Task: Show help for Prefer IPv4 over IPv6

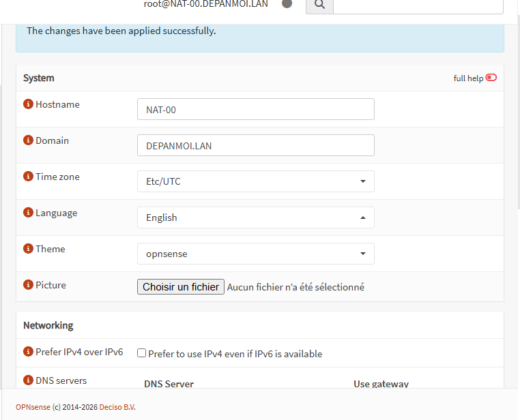Action: (28, 352)
